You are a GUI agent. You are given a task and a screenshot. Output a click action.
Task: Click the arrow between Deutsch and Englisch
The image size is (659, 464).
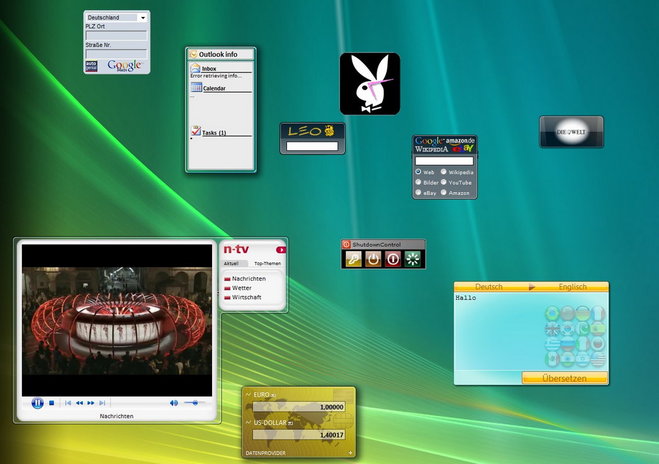click(532, 287)
